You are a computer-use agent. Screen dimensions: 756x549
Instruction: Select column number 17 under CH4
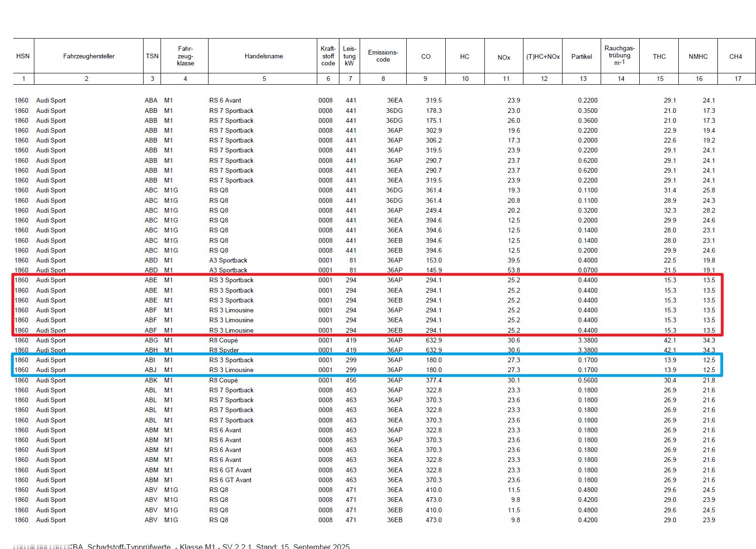738,79
